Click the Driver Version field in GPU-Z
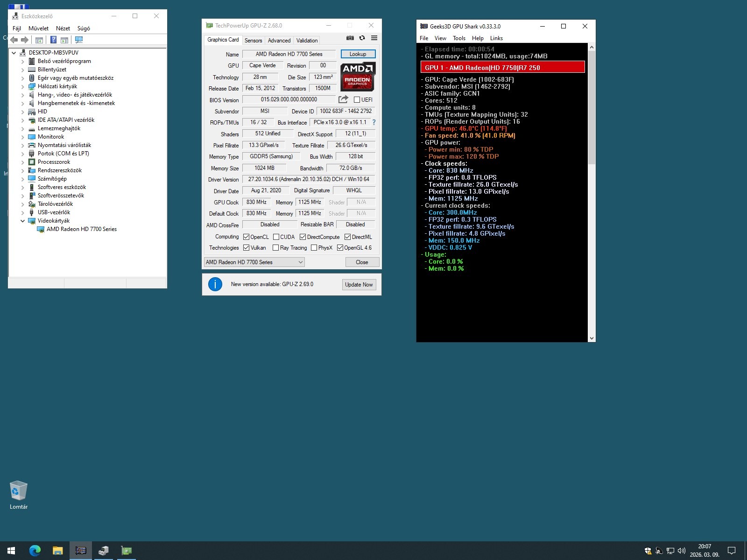This screenshot has width=747, height=560. 309,179
